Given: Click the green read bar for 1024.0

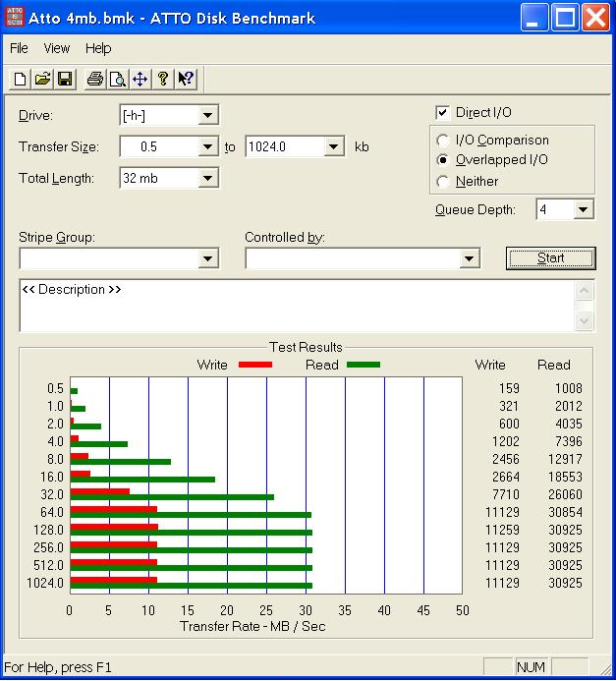Looking at the screenshot, I should pyautogui.click(x=191, y=586).
